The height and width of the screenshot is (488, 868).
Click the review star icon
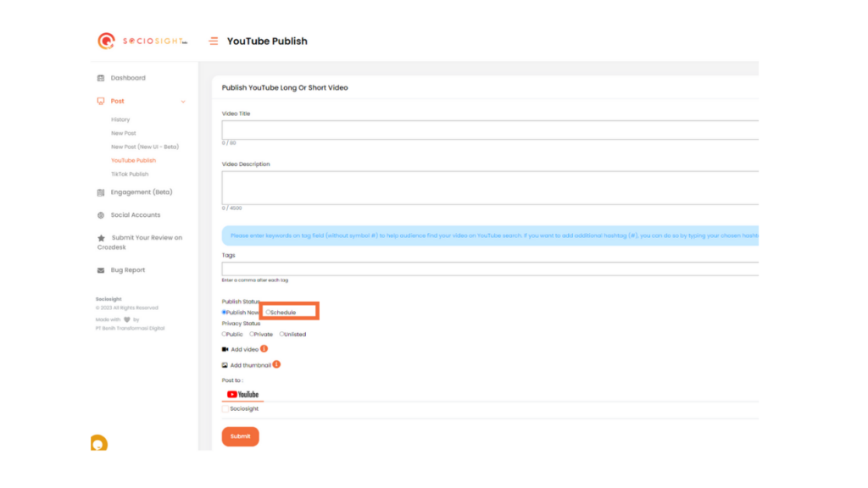click(x=102, y=238)
